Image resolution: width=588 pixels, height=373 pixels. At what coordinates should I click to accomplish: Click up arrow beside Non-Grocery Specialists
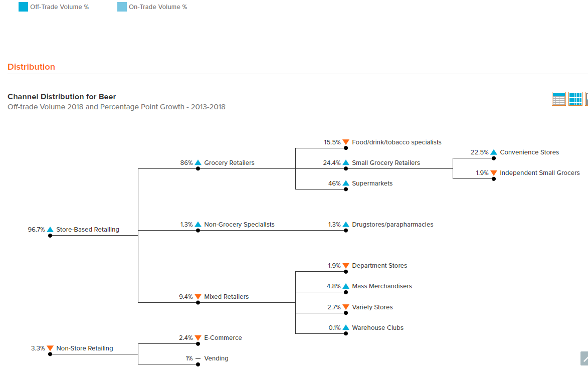point(198,225)
